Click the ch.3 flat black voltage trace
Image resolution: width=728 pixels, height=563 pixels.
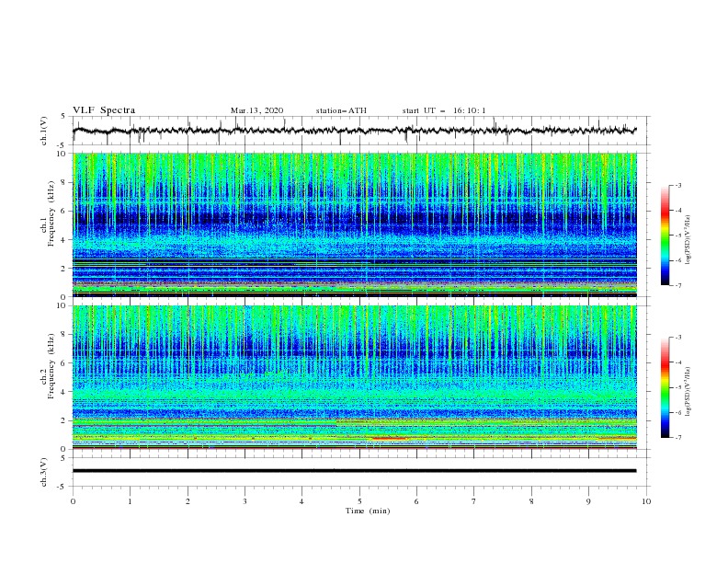click(354, 471)
